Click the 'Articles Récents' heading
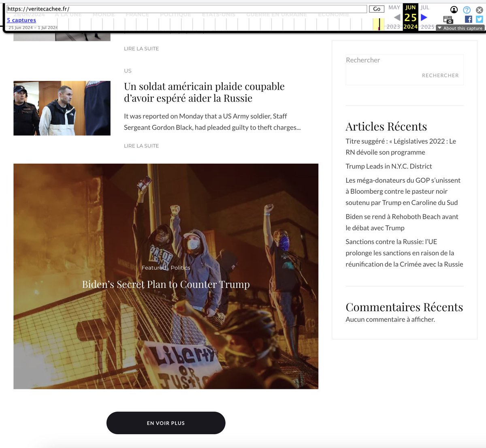Screen dimensions: 486x448 click(386, 126)
